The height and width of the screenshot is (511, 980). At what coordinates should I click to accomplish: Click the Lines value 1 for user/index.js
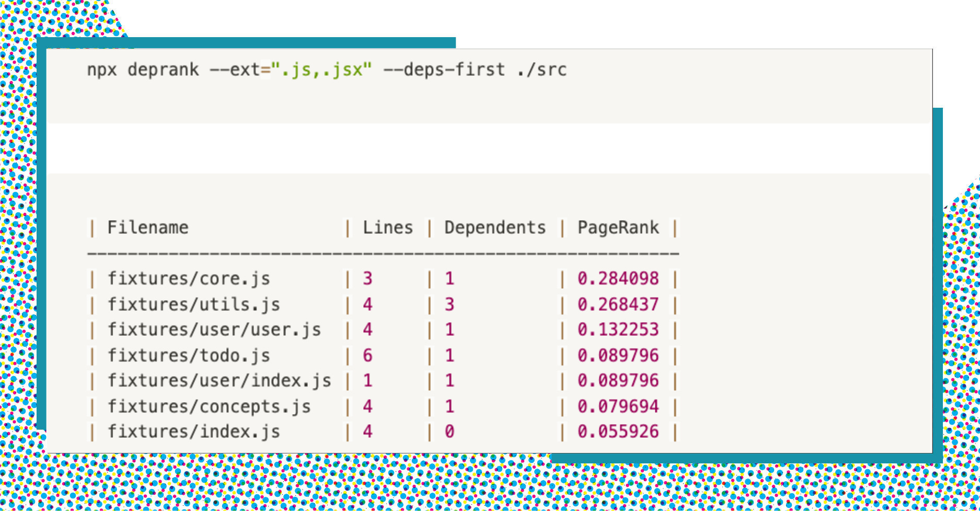tap(368, 381)
